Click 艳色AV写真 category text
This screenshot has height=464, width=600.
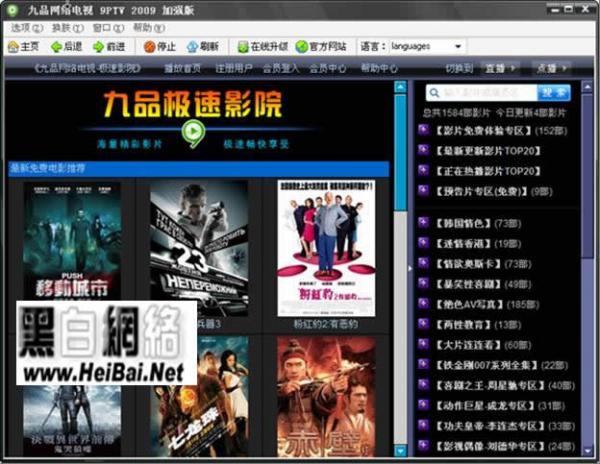tap(470, 304)
